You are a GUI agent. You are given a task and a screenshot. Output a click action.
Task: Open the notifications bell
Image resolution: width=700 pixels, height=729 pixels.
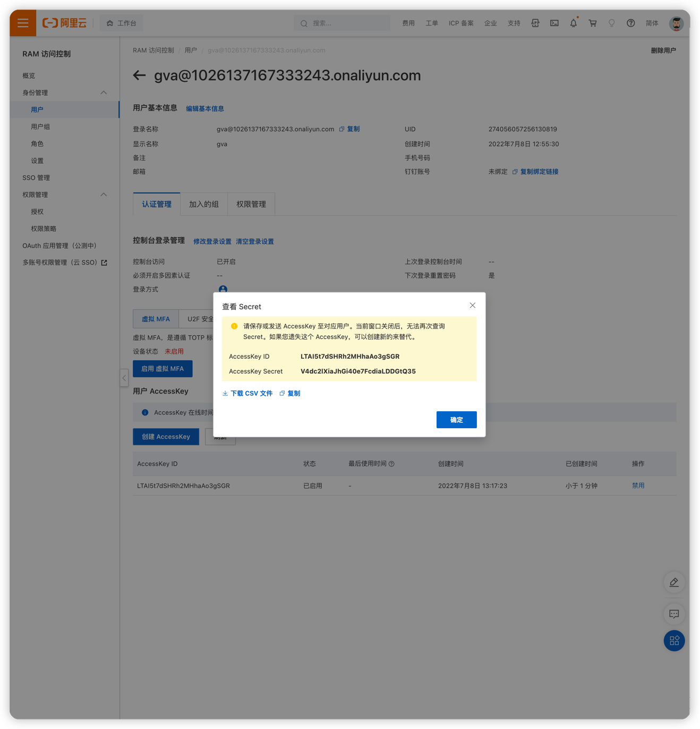coord(574,23)
